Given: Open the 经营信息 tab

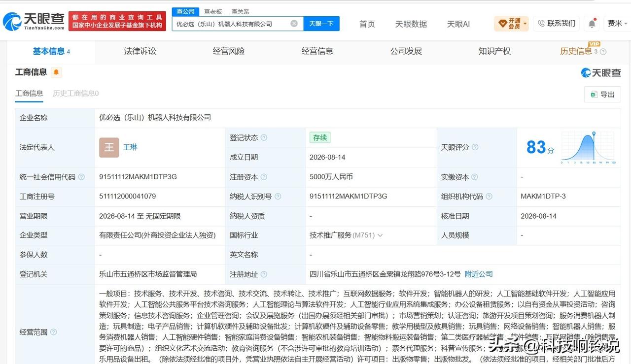Looking at the screenshot, I should pyautogui.click(x=317, y=51).
